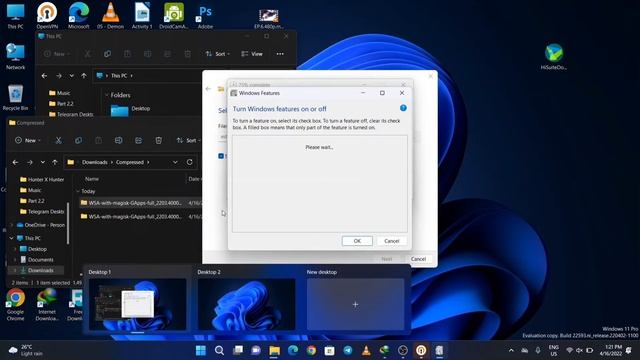The image size is (640, 360).
Task: Click Cancel in the wizard behind Windows Features
Action: coord(418,259)
